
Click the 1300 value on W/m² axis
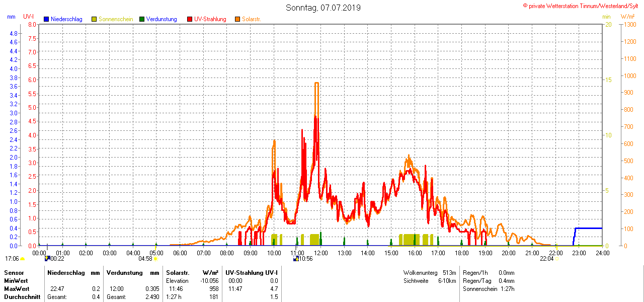point(629,24)
